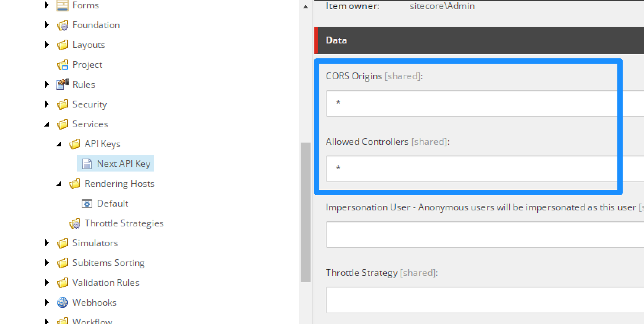The height and width of the screenshot is (324, 644).
Task: Select the API Keys tree item
Action: [x=102, y=144]
